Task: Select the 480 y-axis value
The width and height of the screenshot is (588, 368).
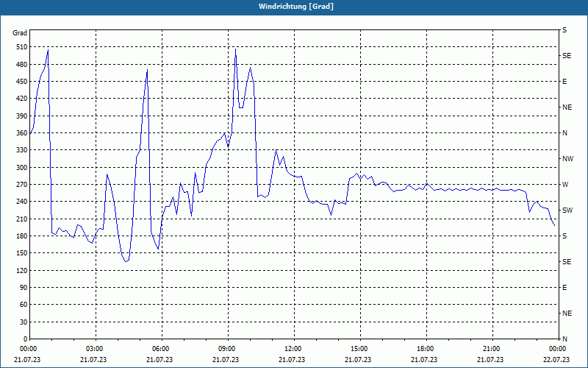Action: pos(23,65)
